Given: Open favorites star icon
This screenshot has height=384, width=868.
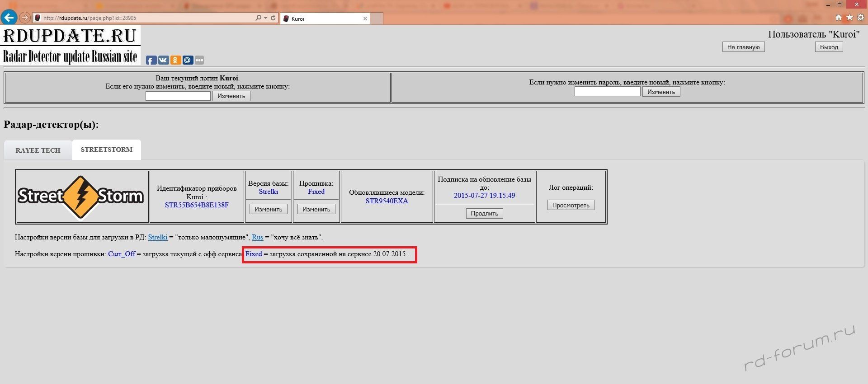Looking at the screenshot, I should (x=849, y=18).
